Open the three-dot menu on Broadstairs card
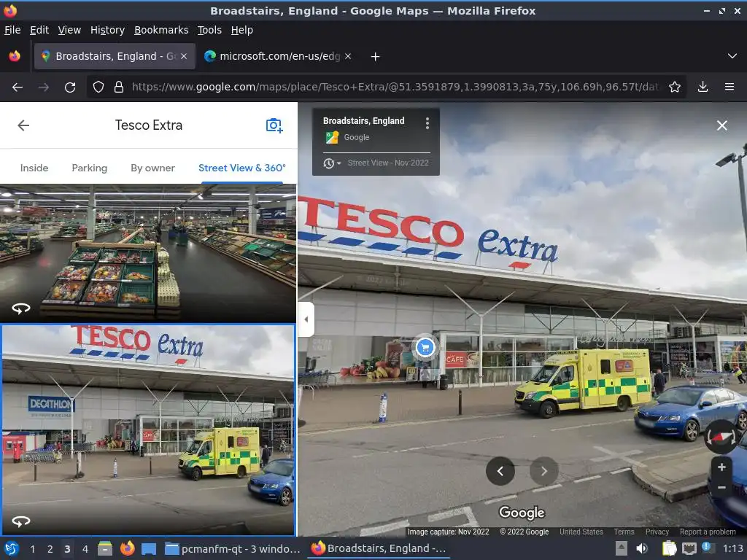This screenshot has width=747, height=560. [x=427, y=123]
